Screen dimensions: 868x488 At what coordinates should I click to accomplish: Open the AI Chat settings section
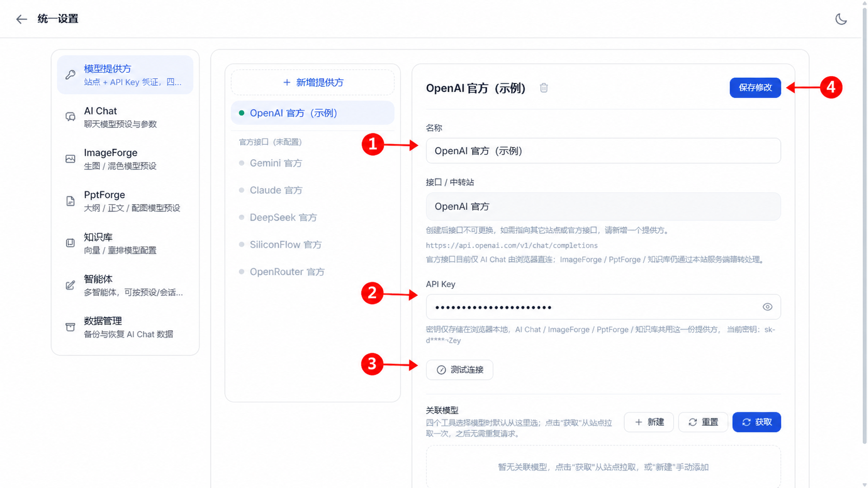(125, 117)
